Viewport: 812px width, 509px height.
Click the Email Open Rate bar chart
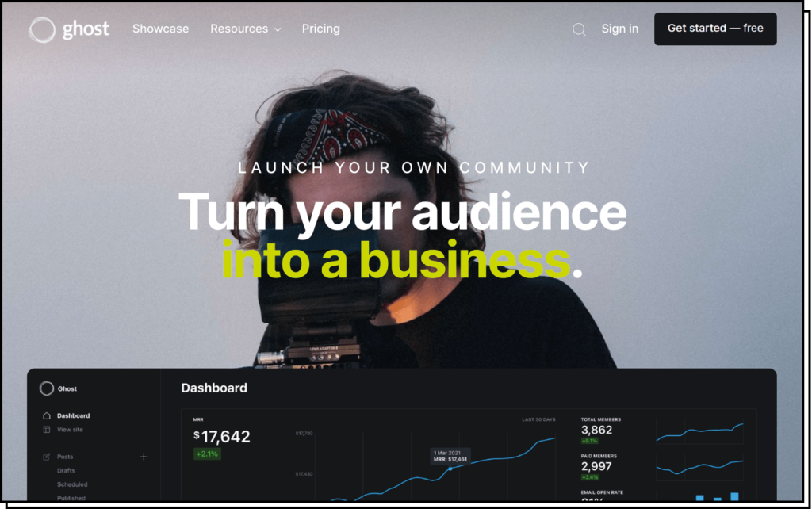(717, 497)
